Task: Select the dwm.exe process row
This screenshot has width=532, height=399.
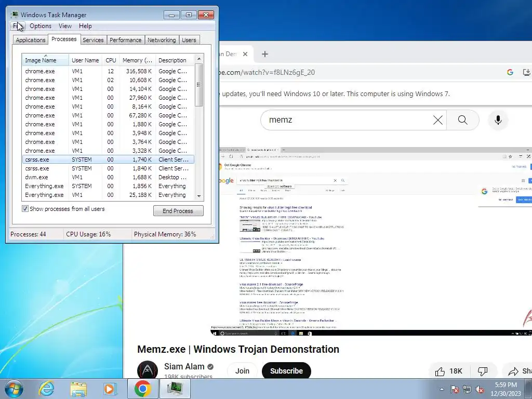Action: (108, 177)
